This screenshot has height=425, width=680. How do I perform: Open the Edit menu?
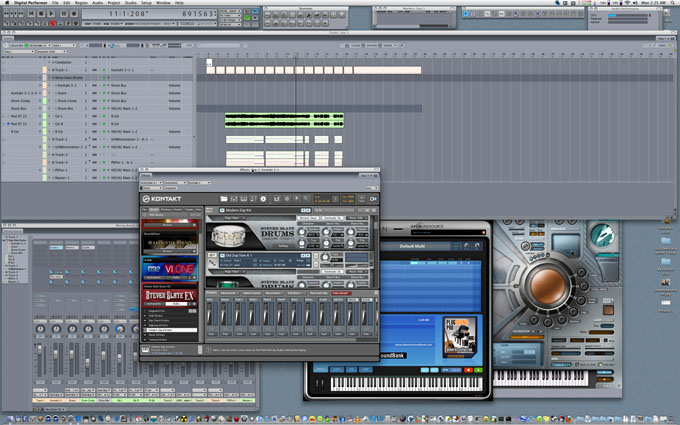(67, 3)
